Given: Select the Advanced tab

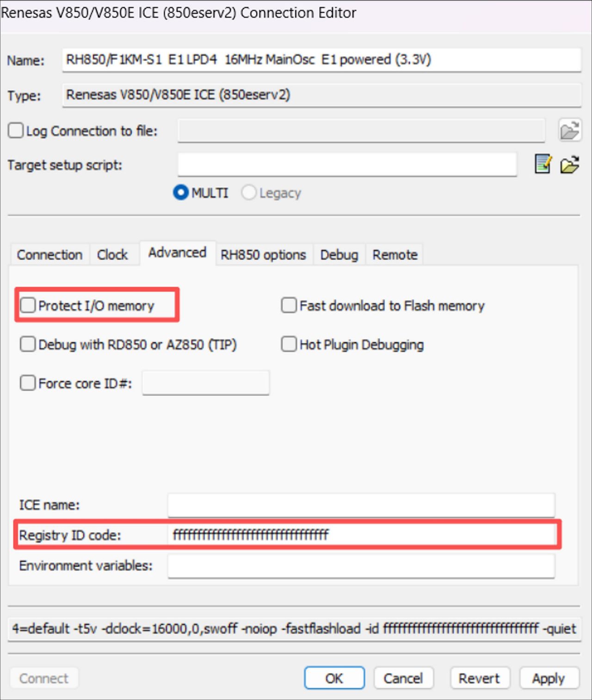Looking at the screenshot, I should click(178, 252).
